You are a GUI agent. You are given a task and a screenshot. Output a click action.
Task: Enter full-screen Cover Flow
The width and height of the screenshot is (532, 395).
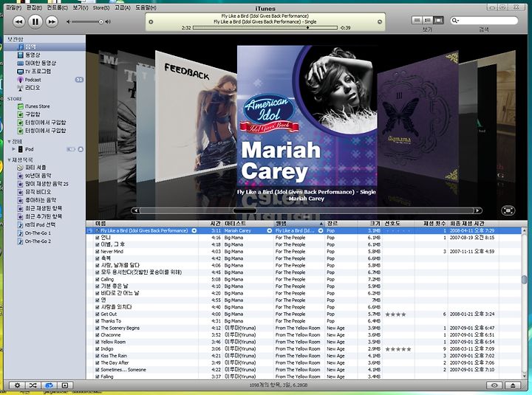point(508,210)
